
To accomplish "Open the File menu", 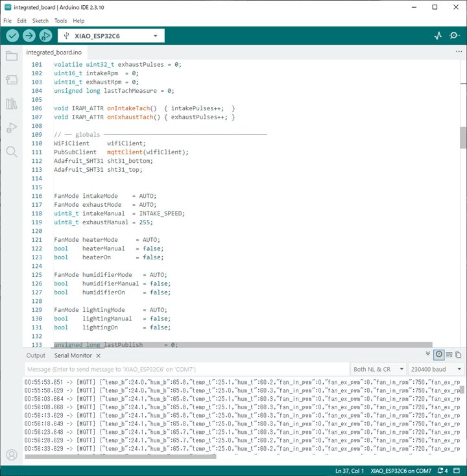I will 7,21.
